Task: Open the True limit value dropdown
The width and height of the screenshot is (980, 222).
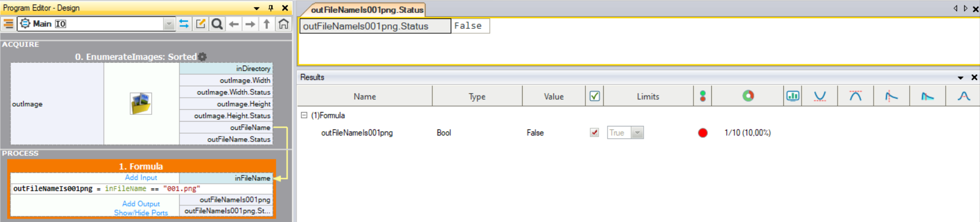Action: (x=637, y=133)
